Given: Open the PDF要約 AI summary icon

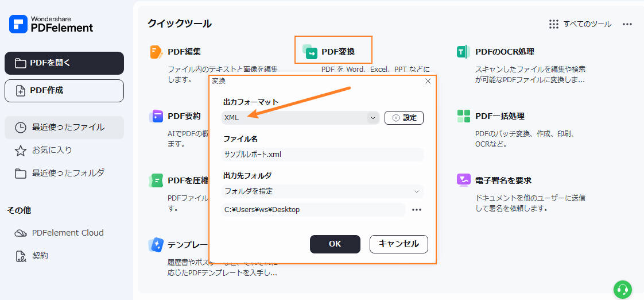Looking at the screenshot, I should 156,116.
